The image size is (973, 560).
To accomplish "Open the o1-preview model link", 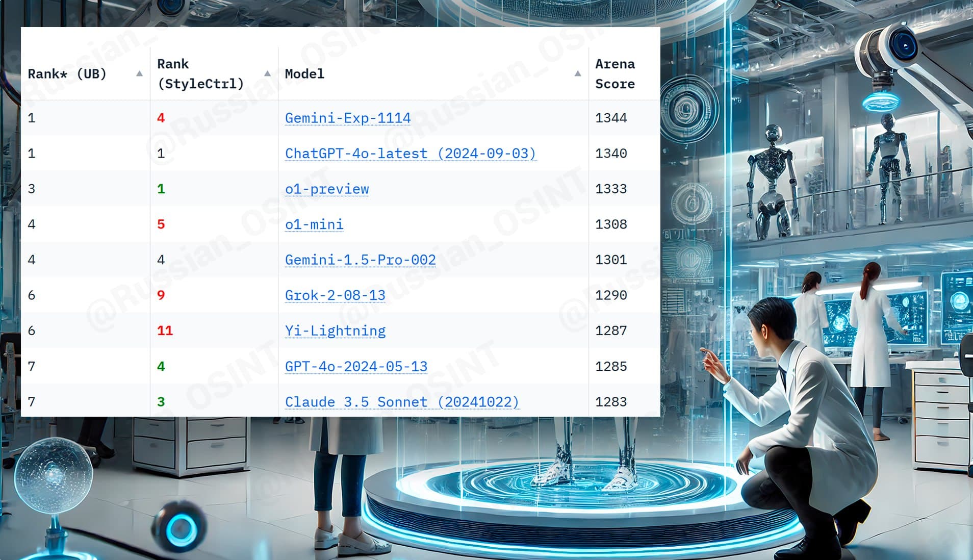I will (327, 189).
